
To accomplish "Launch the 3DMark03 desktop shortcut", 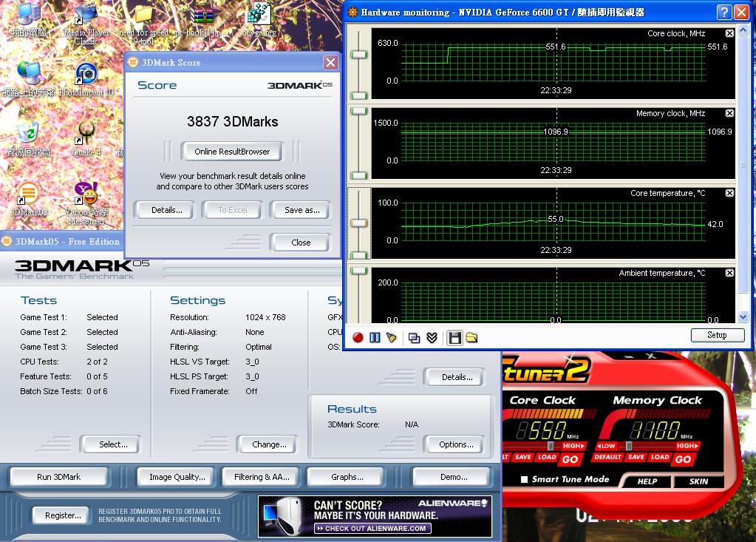I will 28,199.
